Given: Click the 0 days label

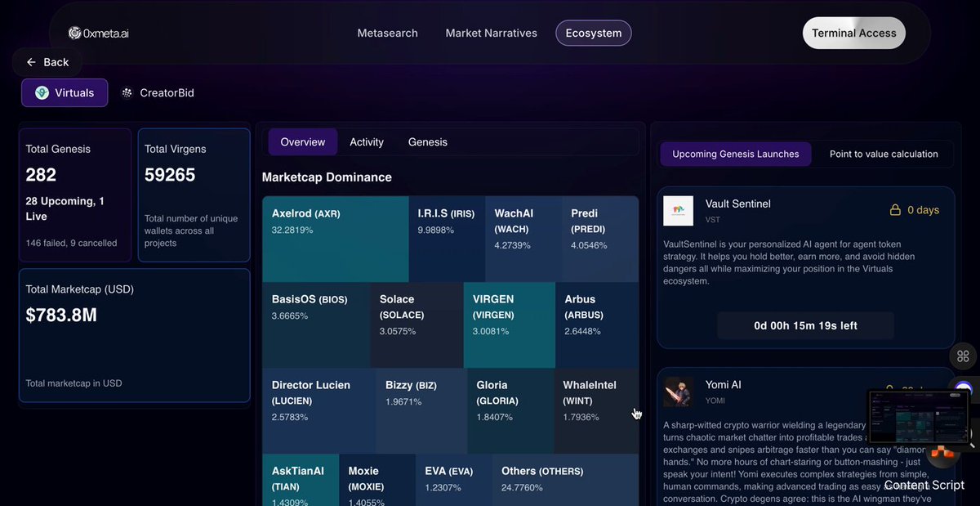Looking at the screenshot, I should [924, 210].
